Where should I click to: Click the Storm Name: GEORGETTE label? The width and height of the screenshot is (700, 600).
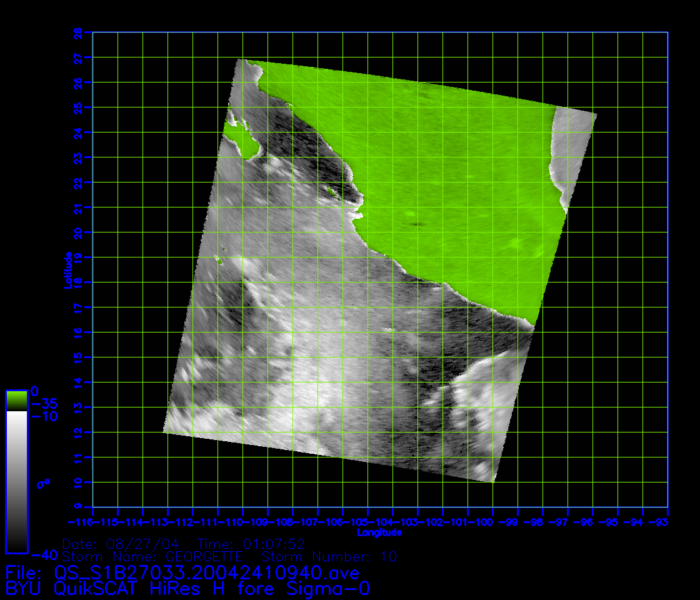click(152, 557)
